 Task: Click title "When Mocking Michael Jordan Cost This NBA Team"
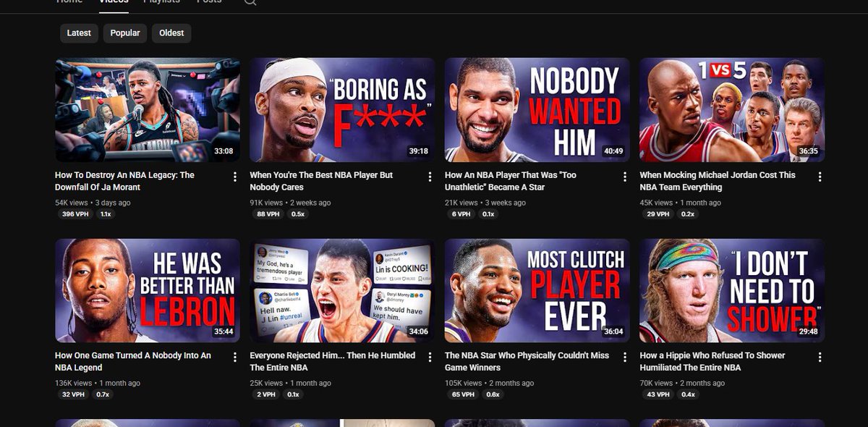(x=718, y=181)
